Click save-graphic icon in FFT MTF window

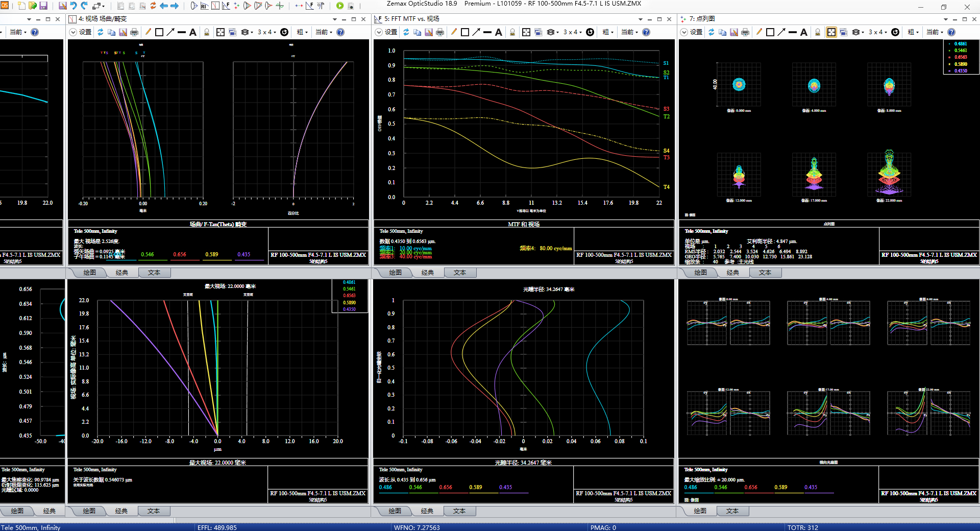coord(429,32)
